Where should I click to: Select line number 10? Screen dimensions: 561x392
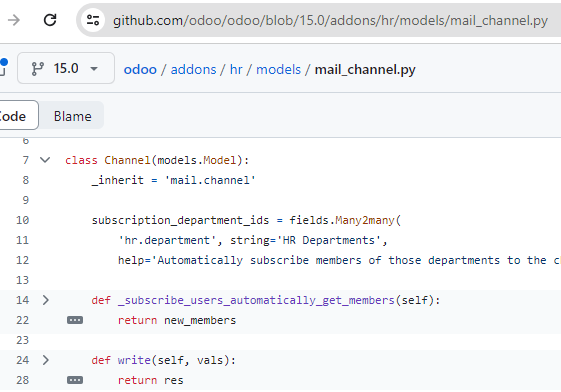tap(22, 220)
